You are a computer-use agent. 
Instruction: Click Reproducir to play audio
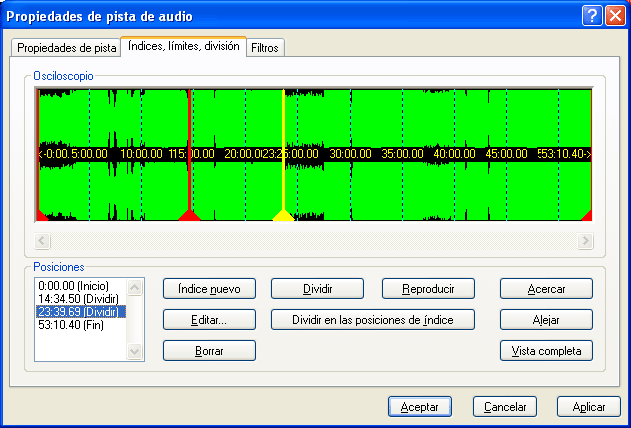pyautogui.click(x=428, y=288)
